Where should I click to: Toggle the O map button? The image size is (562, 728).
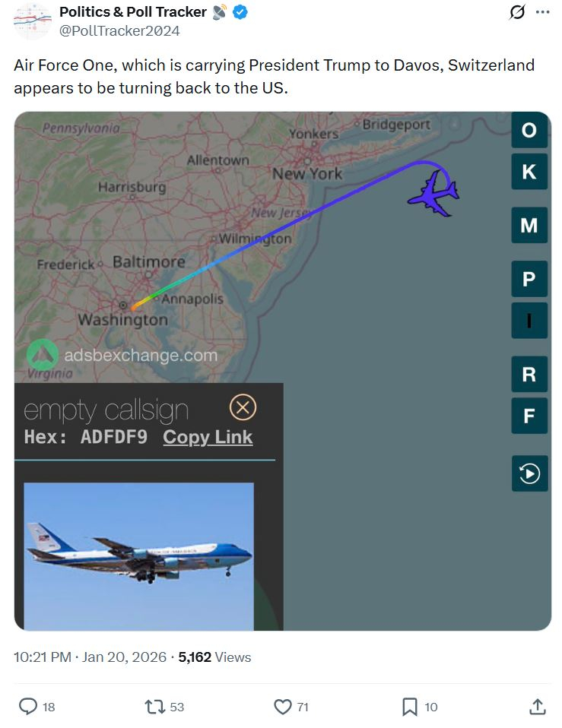click(529, 130)
